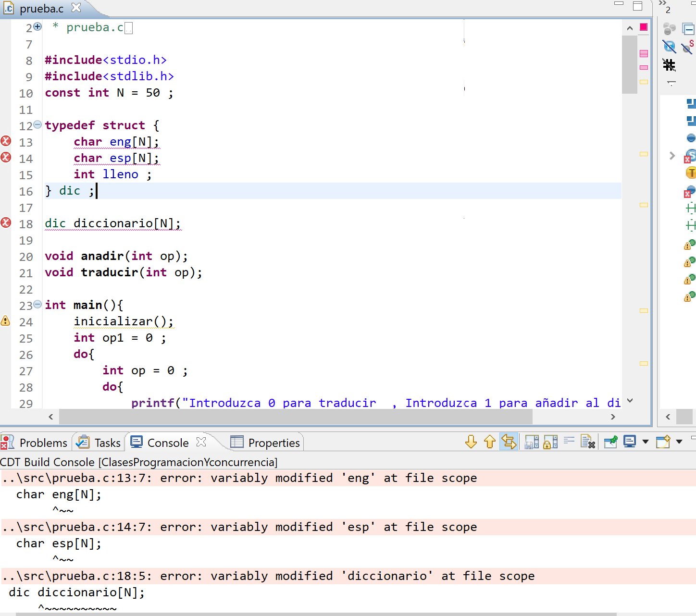Click the console horizontal scrollbar thumb
This screenshot has height=616, width=696.
(x=316, y=614)
